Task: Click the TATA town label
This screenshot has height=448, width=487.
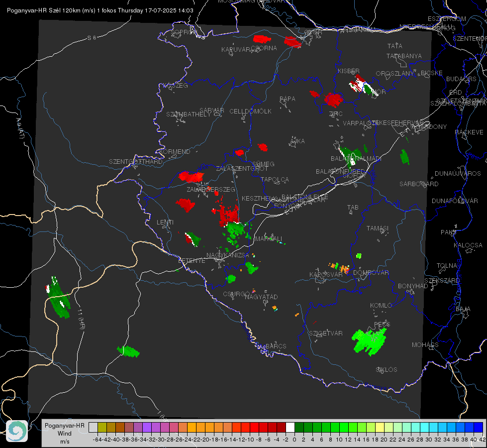Action: pyautogui.click(x=395, y=46)
